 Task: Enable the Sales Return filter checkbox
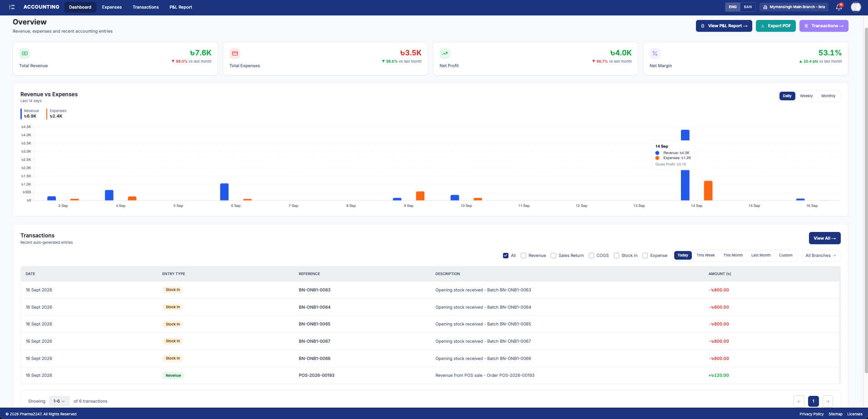[553, 256]
